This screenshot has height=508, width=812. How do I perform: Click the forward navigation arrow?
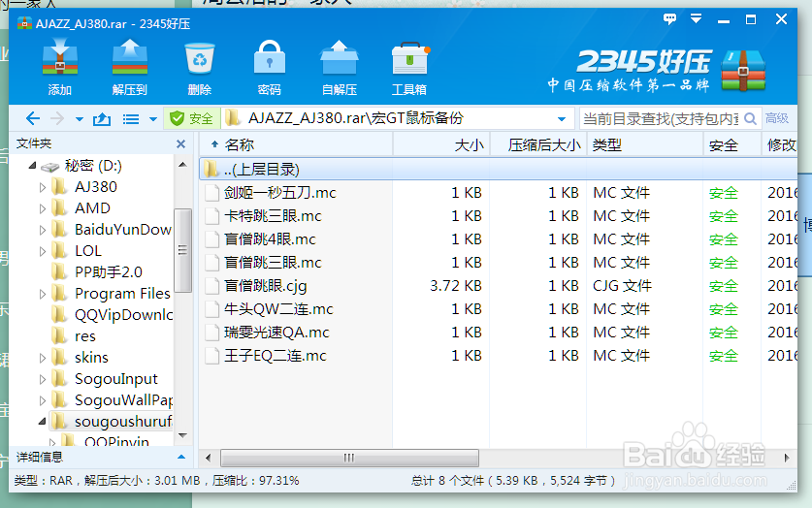click(x=57, y=119)
